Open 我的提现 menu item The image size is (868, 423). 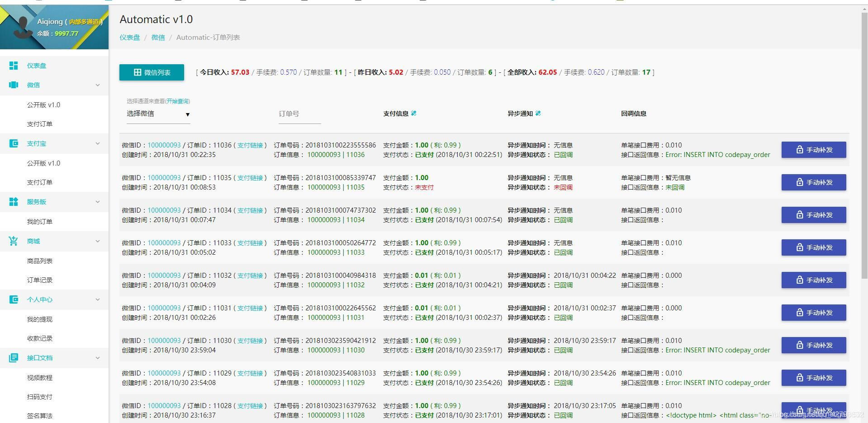coord(40,319)
